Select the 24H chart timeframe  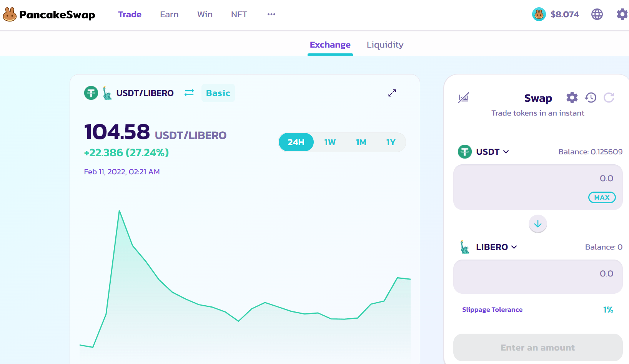[296, 142]
